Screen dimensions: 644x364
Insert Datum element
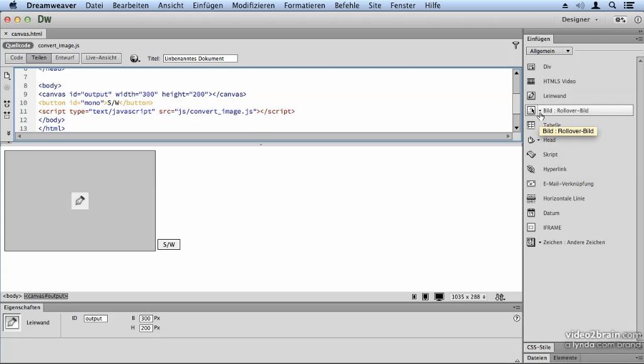click(x=551, y=213)
